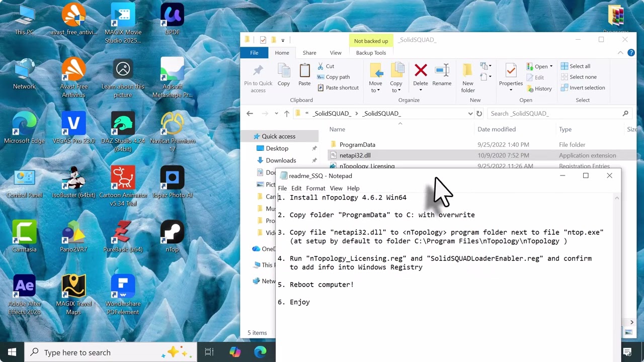
Task: Launch MAGIX Travel Maps shortcut
Action: [x=73, y=295]
